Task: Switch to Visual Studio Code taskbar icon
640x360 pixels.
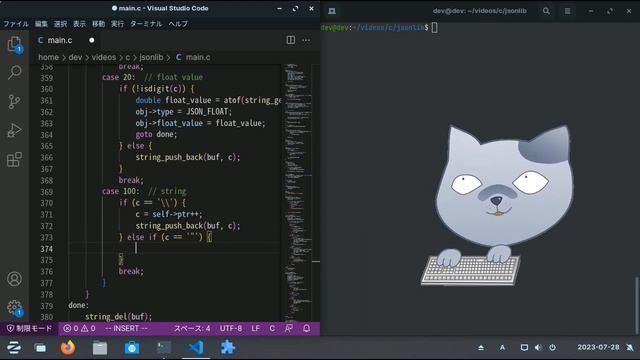Action: coord(196,348)
